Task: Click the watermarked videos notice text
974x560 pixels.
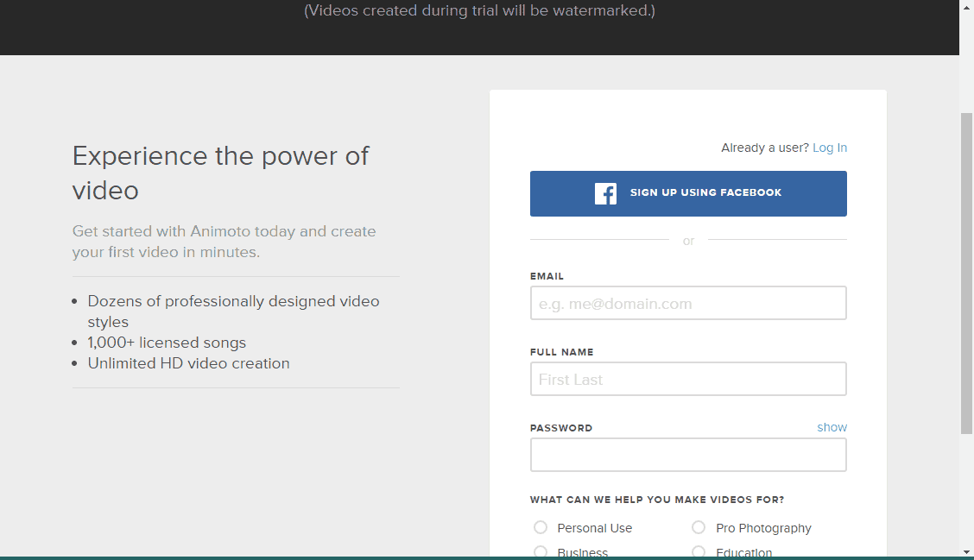Action: [479, 10]
